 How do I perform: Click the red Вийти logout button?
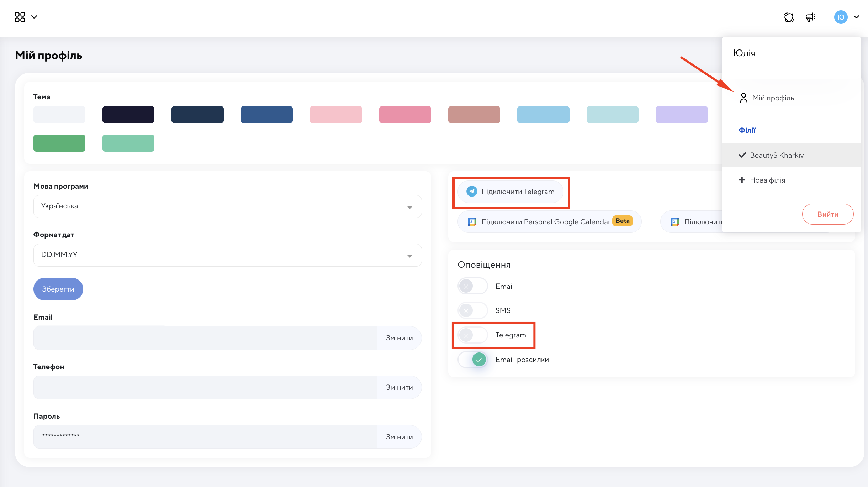827,214
